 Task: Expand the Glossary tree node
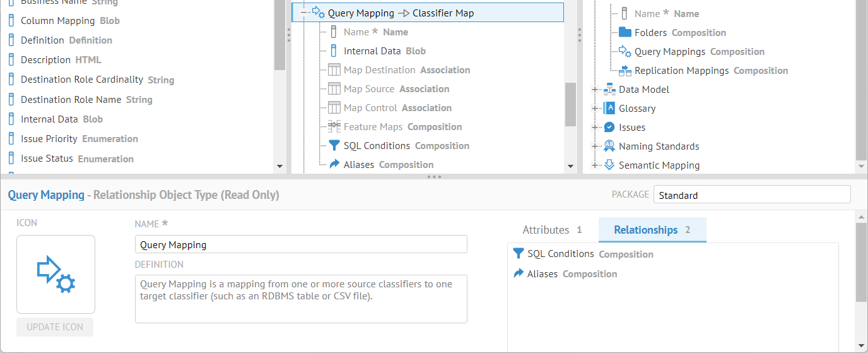(594, 109)
